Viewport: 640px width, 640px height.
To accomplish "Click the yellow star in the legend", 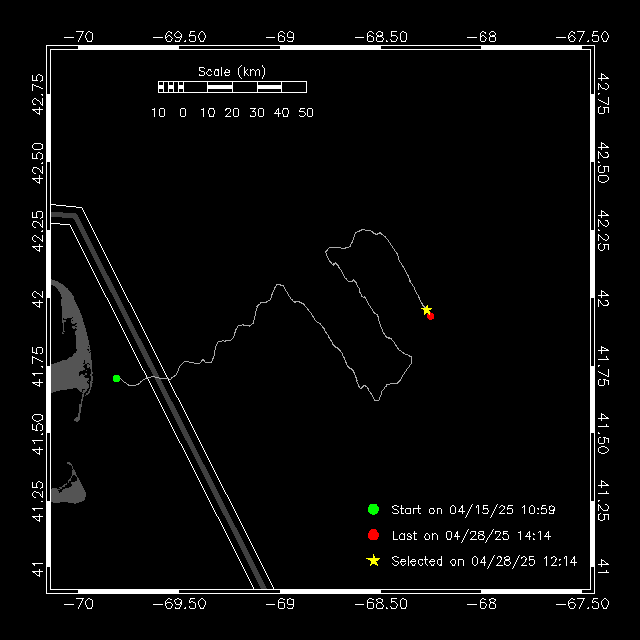I will [x=373, y=561].
